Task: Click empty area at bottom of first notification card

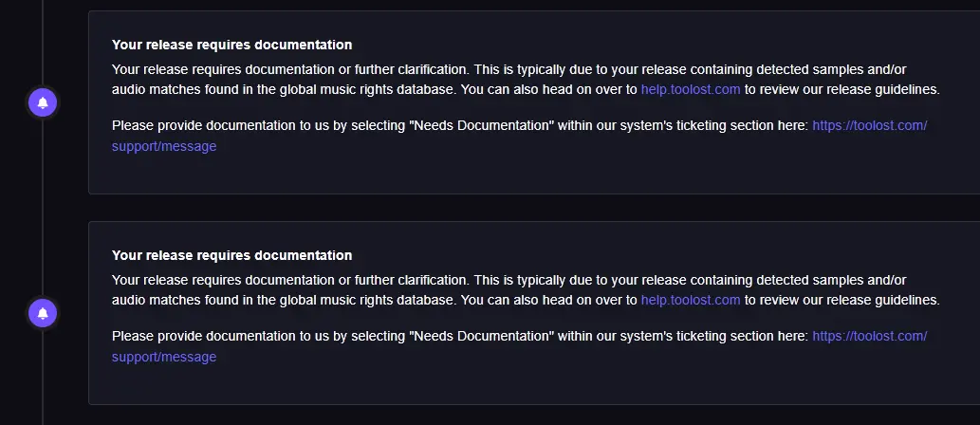Action: pos(531,175)
